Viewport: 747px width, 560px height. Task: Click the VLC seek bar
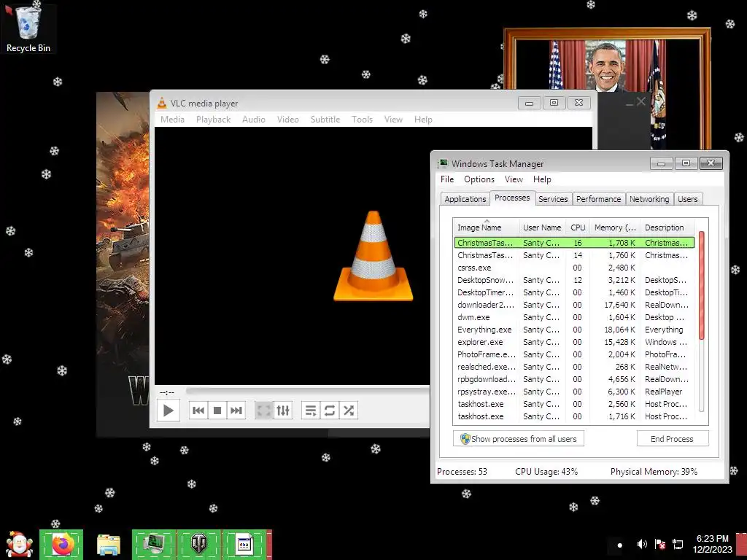tap(307, 391)
